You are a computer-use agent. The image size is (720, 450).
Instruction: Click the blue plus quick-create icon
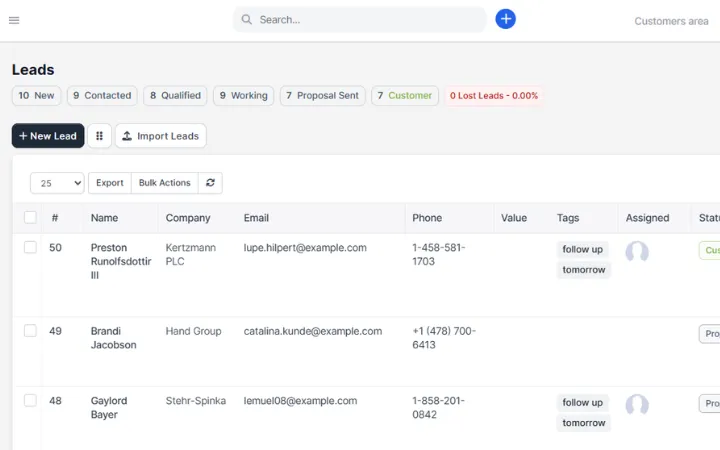(x=505, y=19)
